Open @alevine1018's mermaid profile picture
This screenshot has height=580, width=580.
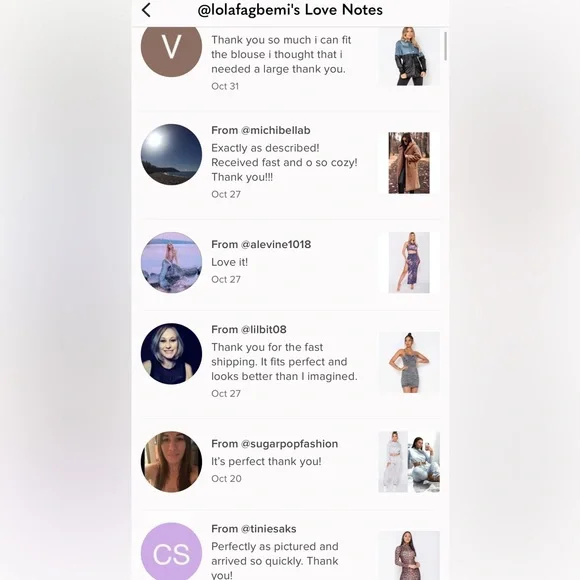click(171, 263)
